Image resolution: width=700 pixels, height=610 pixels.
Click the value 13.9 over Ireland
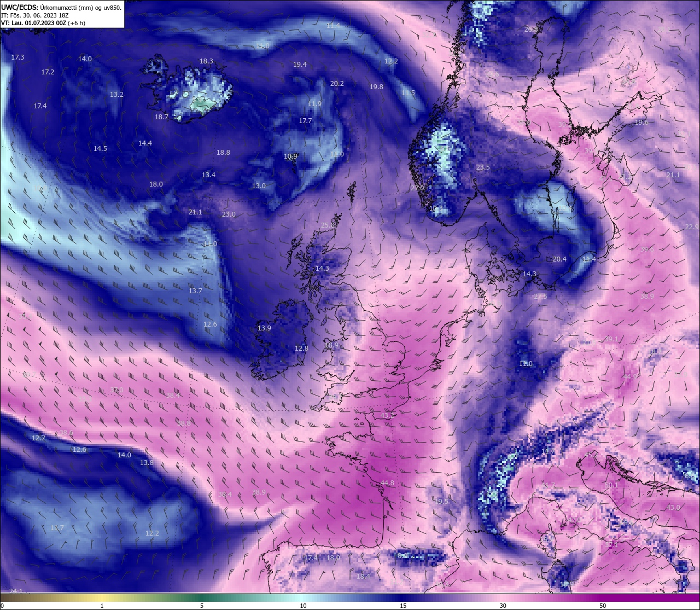tap(264, 328)
